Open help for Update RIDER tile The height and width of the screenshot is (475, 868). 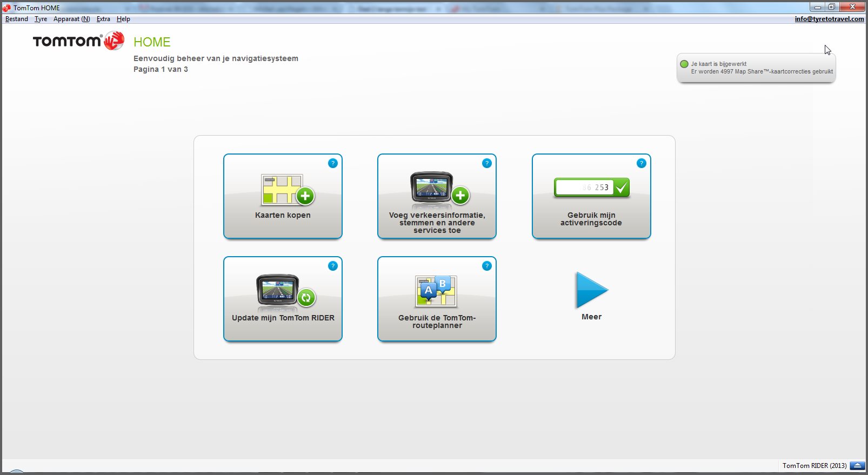point(333,266)
